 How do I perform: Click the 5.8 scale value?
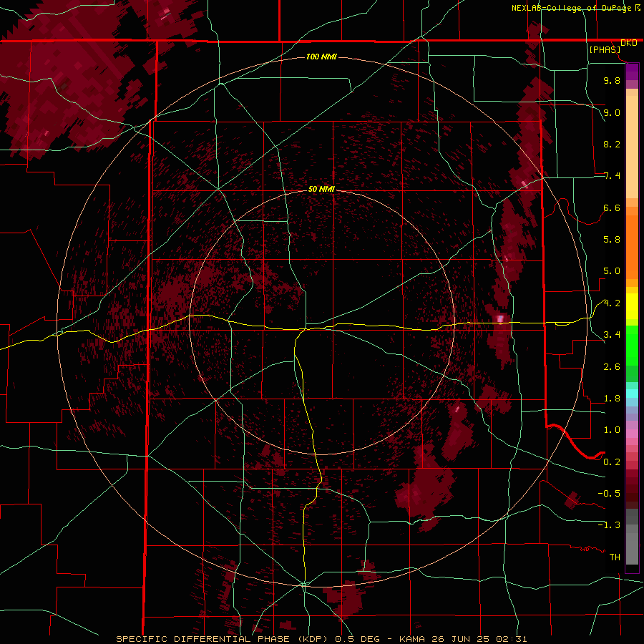click(x=612, y=240)
